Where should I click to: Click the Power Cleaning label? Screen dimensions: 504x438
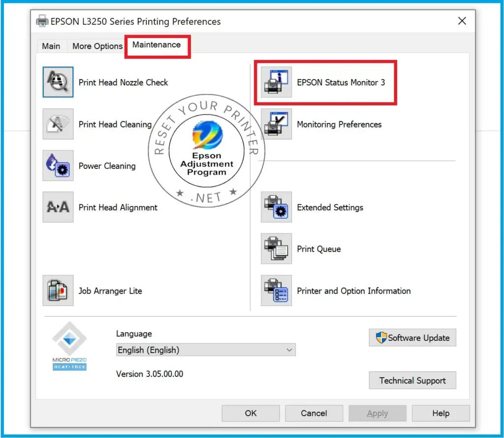(x=107, y=166)
